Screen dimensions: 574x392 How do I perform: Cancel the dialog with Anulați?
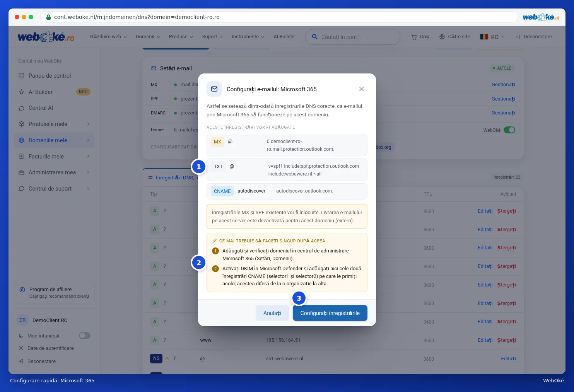pos(272,313)
